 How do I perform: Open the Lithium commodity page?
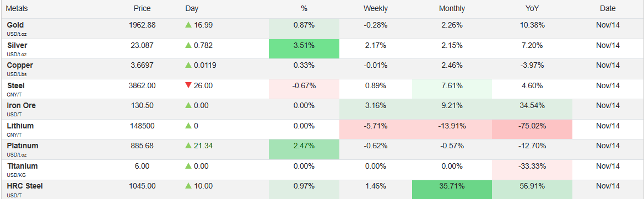20,126
